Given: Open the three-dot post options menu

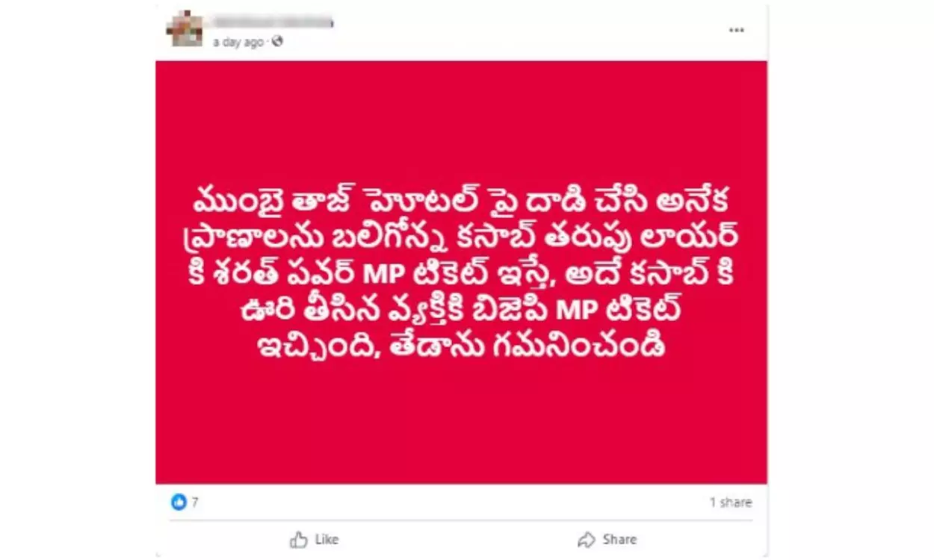Looking at the screenshot, I should (x=737, y=30).
